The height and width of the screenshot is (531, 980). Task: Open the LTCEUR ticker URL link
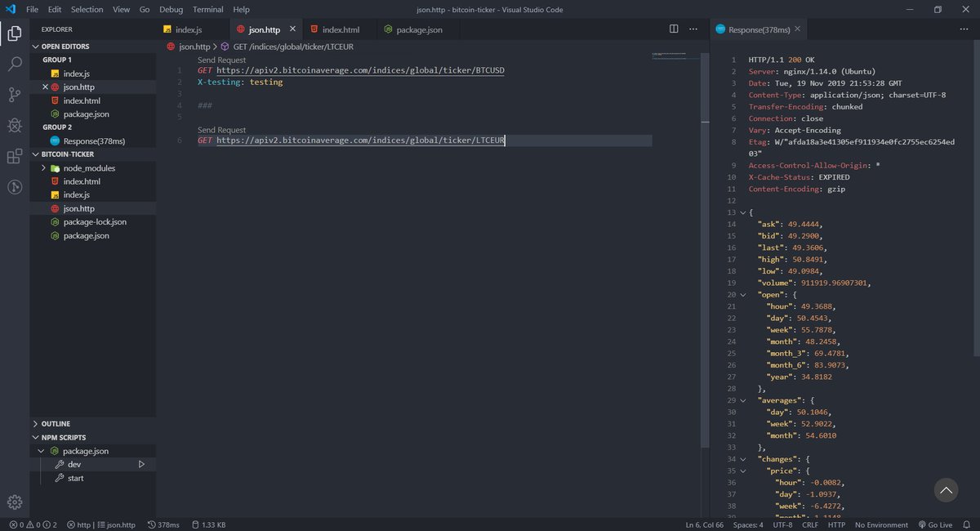360,141
